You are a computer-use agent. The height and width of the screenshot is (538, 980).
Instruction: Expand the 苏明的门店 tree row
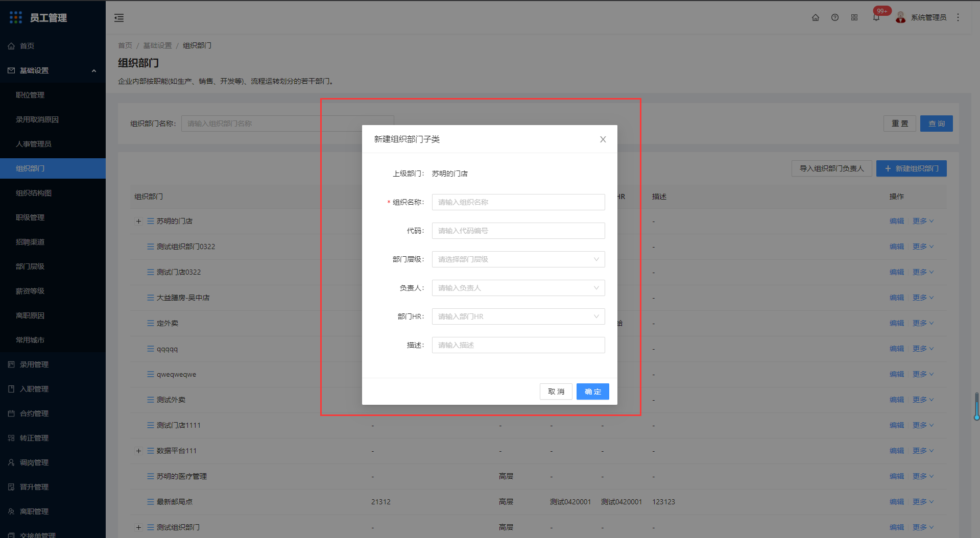[x=138, y=221]
